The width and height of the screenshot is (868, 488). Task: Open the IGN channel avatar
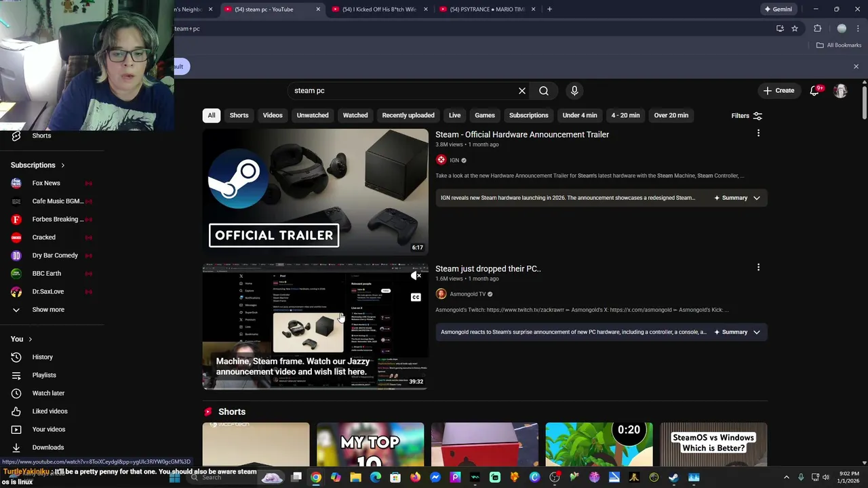click(441, 160)
